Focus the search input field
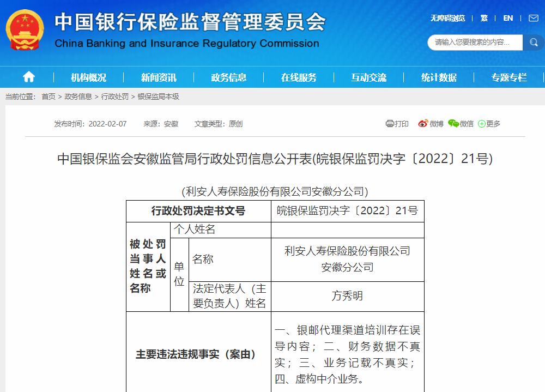The width and height of the screenshot is (545, 392). click(x=475, y=43)
